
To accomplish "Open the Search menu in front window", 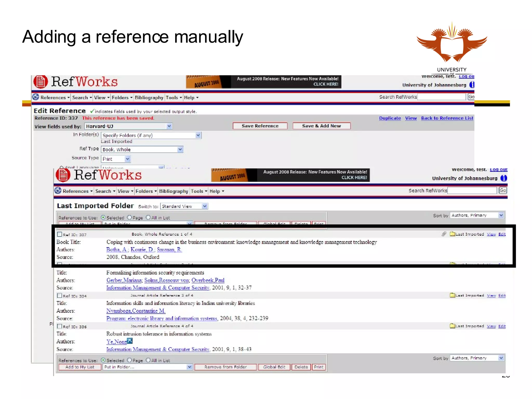I will (105, 191).
